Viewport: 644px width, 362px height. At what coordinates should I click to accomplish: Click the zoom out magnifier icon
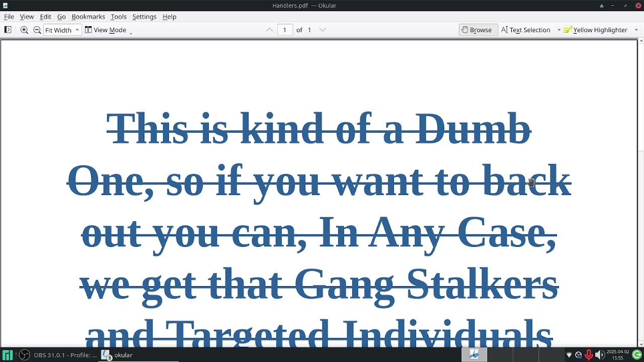coord(37,30)
